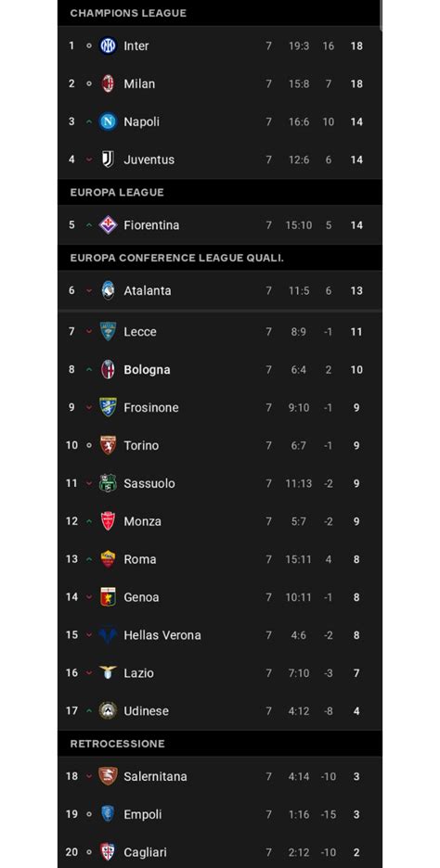Click the scrollbar thumb at the table's top right

point(381,15)
